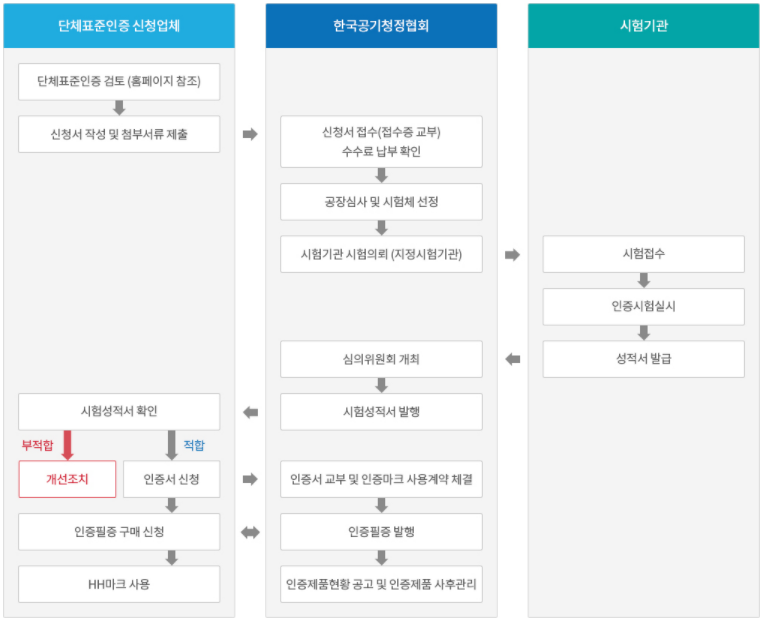Click the left arrow before 시험성적서 발행
This screenshot has width=765, height=623.
250,412
